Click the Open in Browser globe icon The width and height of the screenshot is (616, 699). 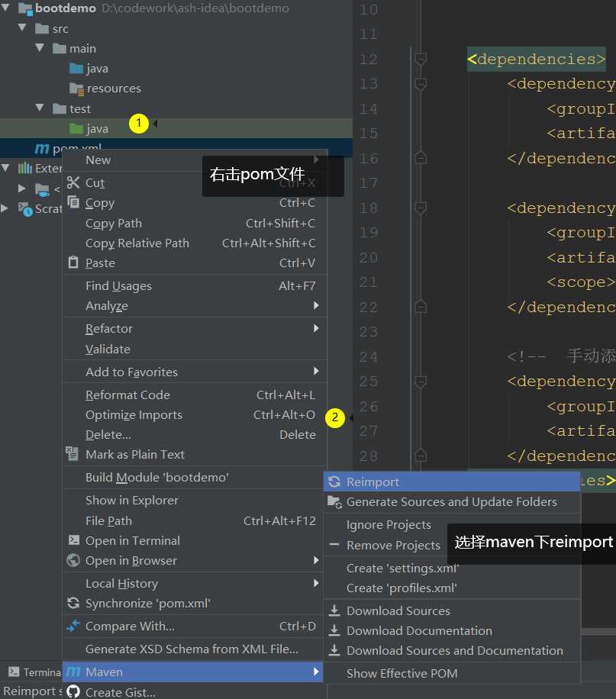(73, 560)
